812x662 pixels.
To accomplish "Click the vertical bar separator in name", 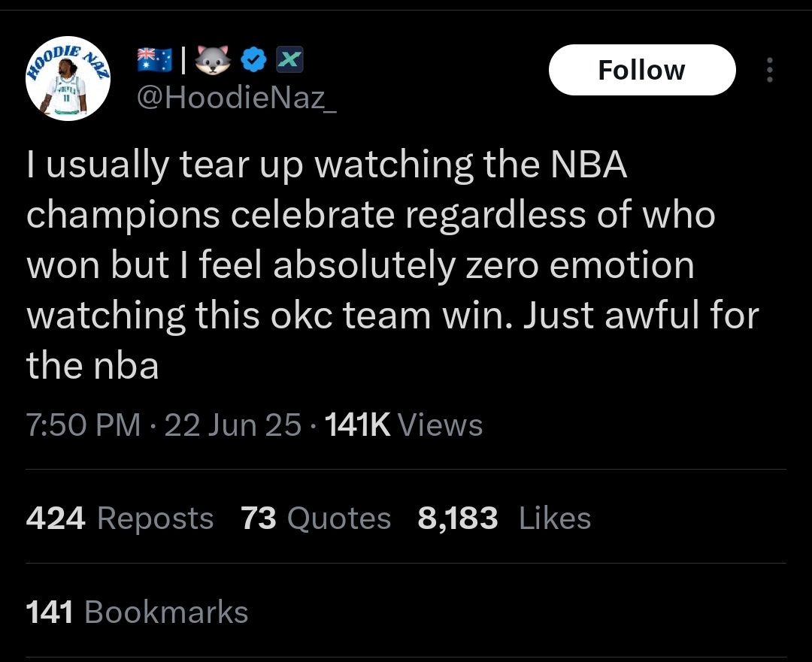I will 183,60.
